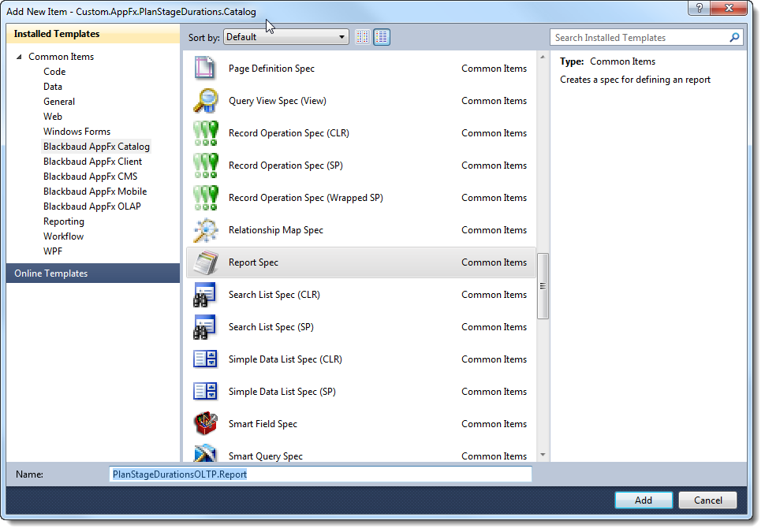Pick the Relationship Map Spec icon
The width and height of the screenshot is (765, 532).
point(205,230)
